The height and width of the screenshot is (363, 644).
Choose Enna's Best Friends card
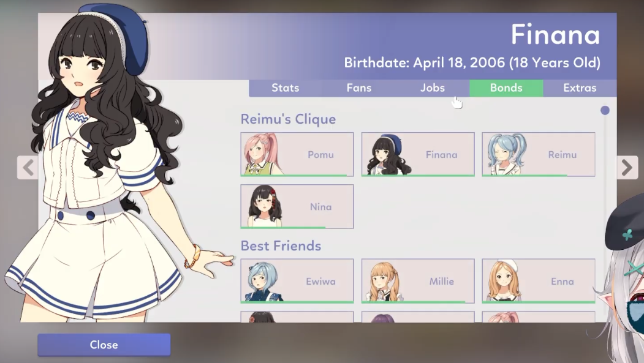[539, 281]
